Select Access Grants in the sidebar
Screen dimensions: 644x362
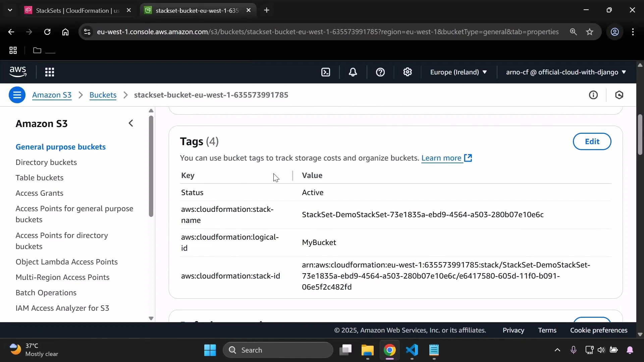39,193
